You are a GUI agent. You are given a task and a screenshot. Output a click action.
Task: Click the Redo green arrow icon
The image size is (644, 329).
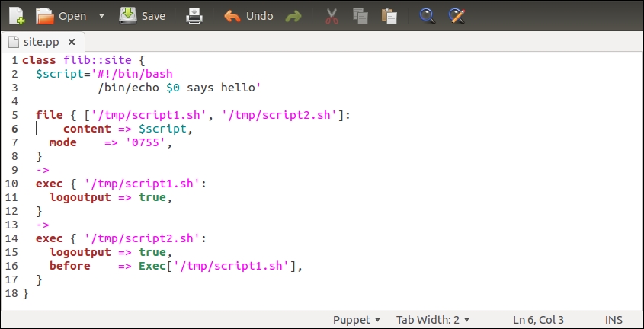coord(293,16)
